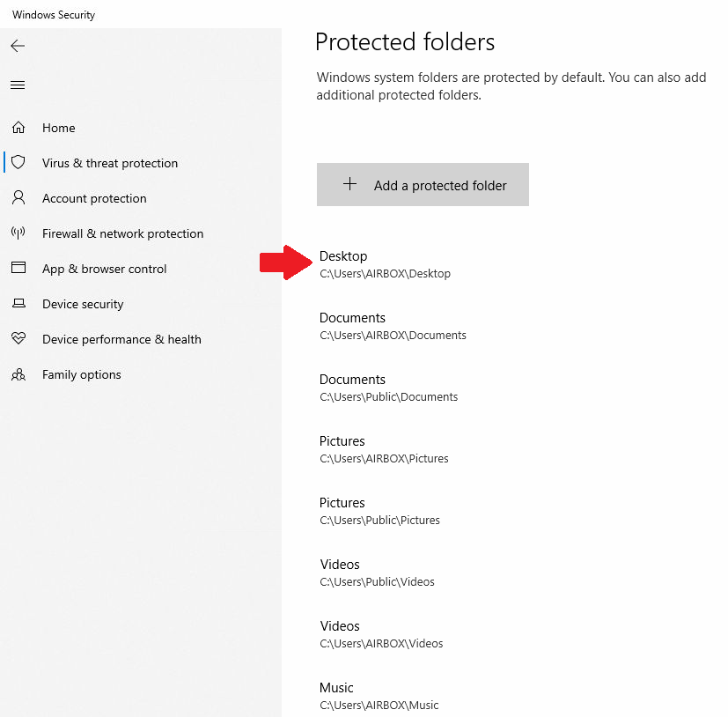Click the Virus & threat protection shield icon
Viewport: 728px width, 717px height.
click(x=18, y=163)
